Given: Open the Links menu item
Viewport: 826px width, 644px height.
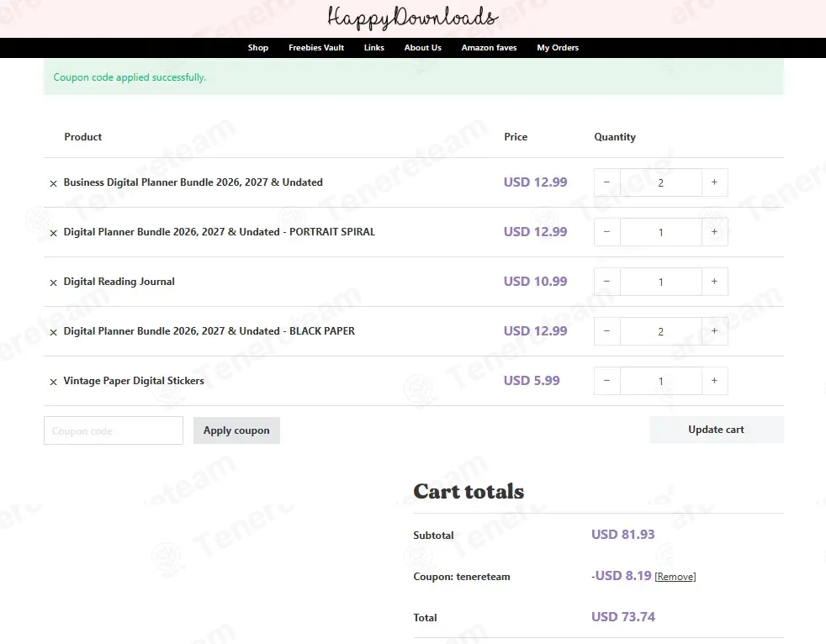Looking at the screenshot, I should (374, 47).
